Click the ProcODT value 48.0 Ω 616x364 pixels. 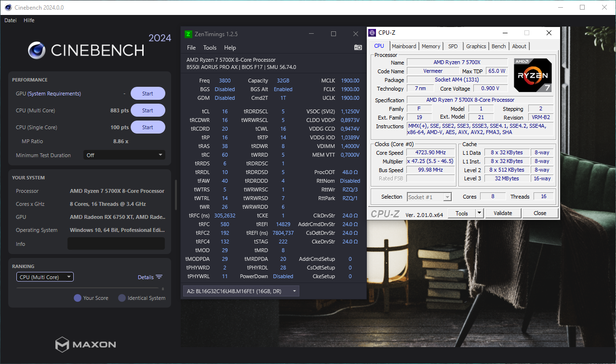click(x=350, y=172)
